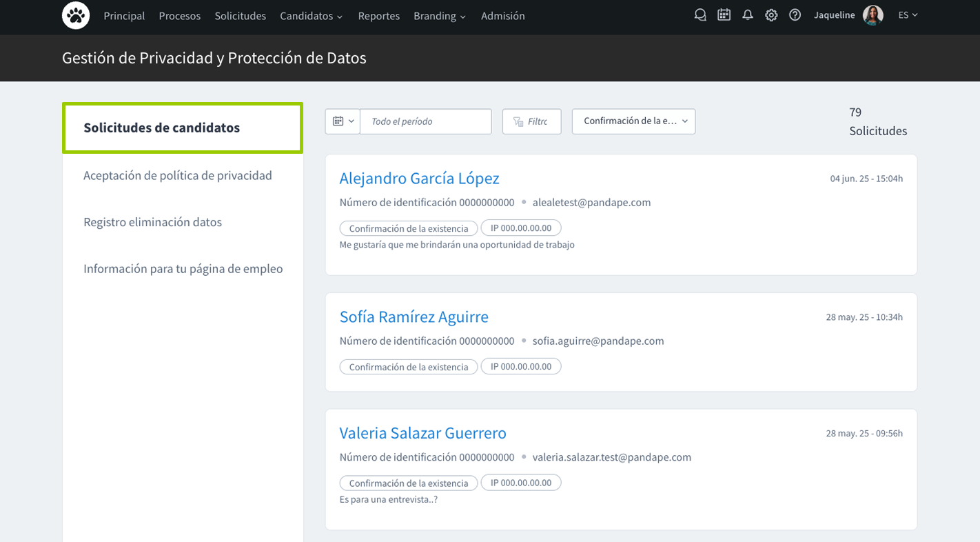Open the Reportes menu item
The width and height of the screenshot is (980, 542).
(378, 16)
